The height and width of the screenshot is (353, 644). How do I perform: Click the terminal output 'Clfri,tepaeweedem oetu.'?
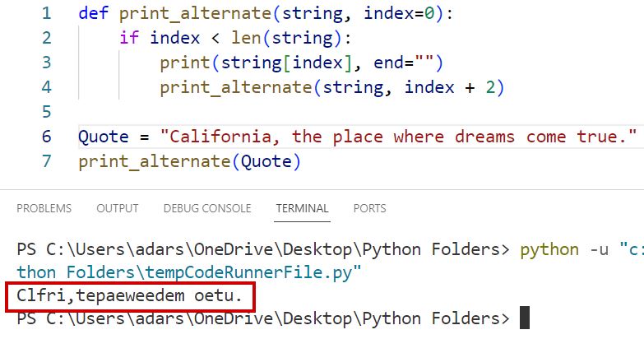pyautogui.click(x=129, y=295)
